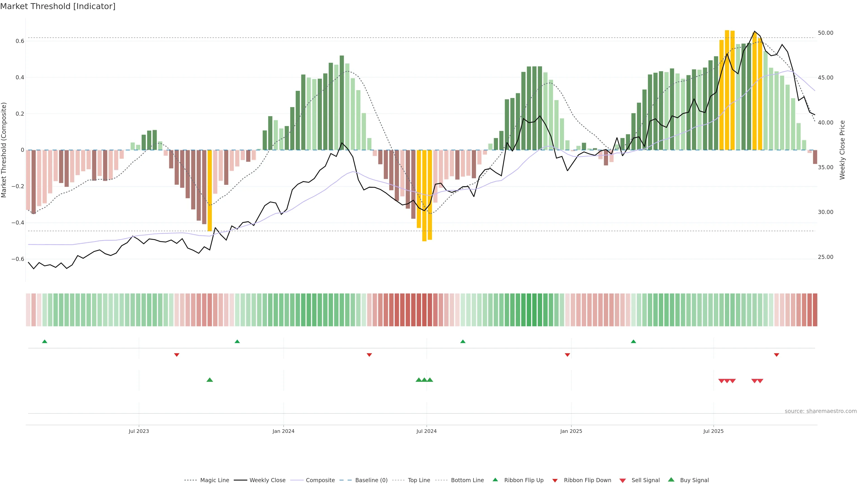Click the single Buy Signal marker in late 2023
Image resolution: width=868 pixels, height=488 pixels.
(x=210, y=380)
